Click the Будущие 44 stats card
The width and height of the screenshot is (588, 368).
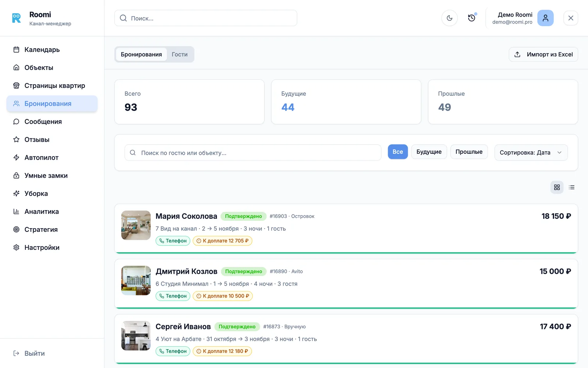[346, 102]
